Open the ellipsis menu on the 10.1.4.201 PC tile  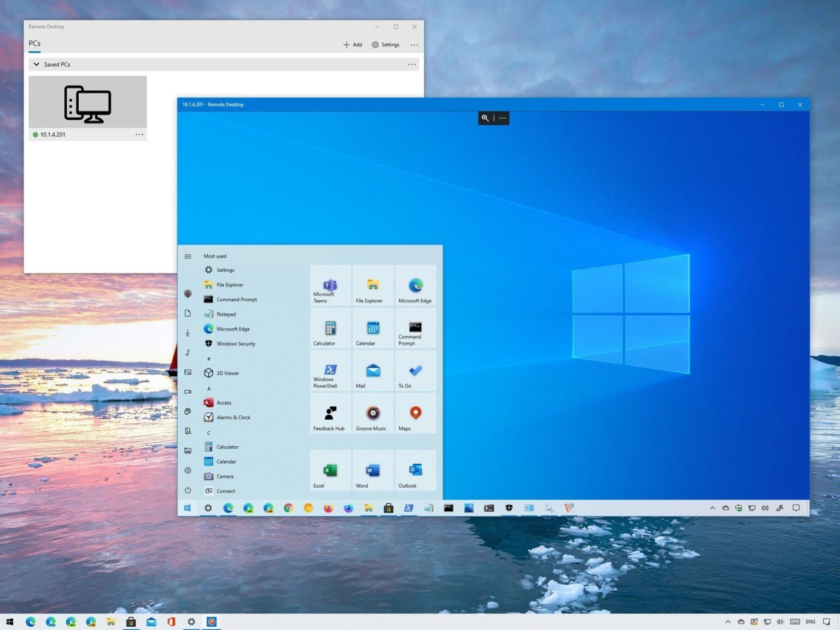point(139,135)
